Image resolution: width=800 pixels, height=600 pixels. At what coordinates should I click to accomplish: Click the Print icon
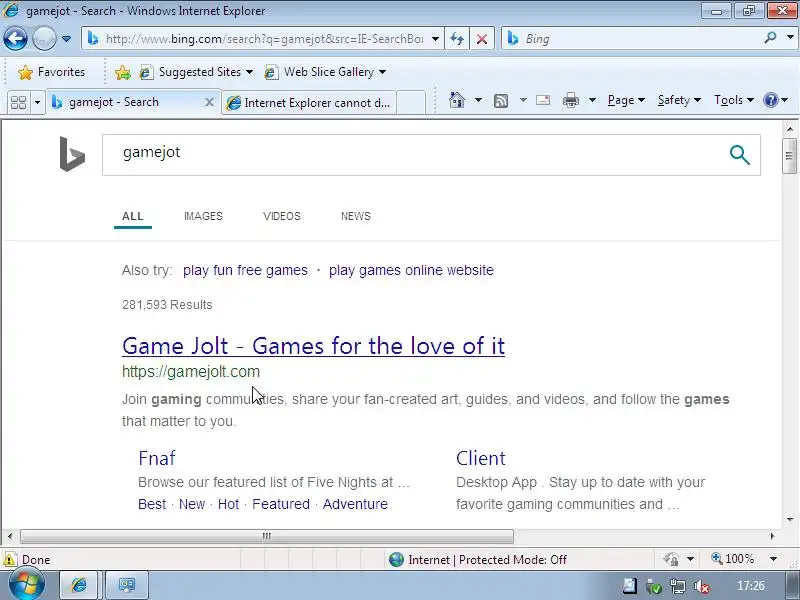coord(570,100)
